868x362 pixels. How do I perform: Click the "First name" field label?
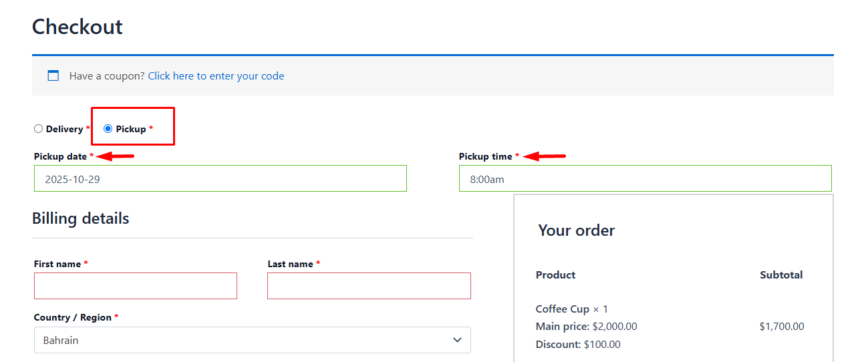57,264
